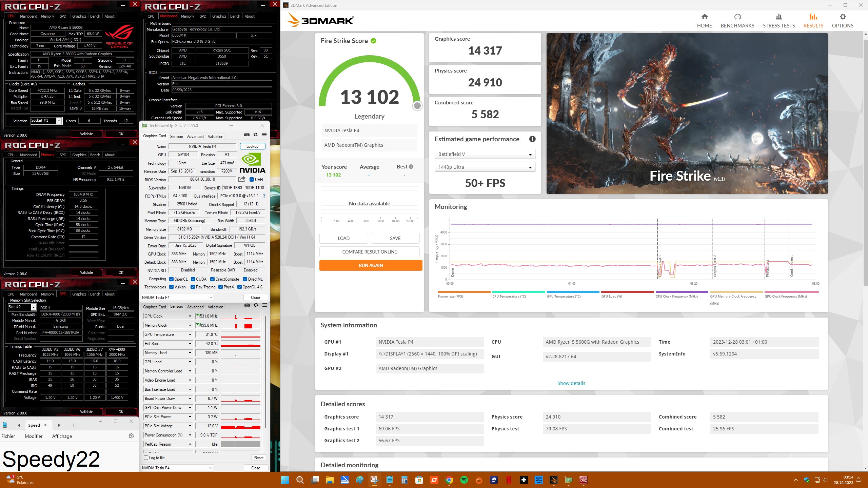The height and width of the screenshot is (488, 868).
Task: Open Microsoft Store from taskbar
Action: tap(419, 480)
